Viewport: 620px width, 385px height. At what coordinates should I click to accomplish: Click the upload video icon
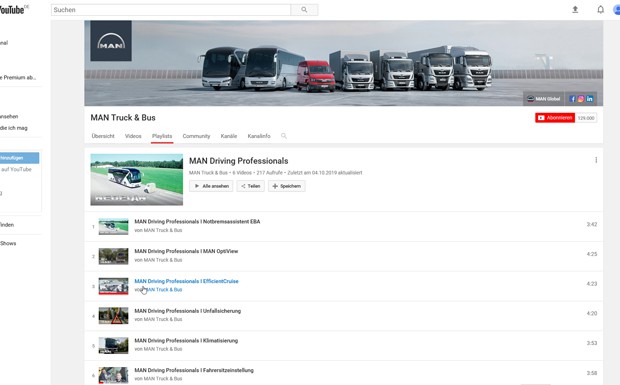click(x=575, y=10)
